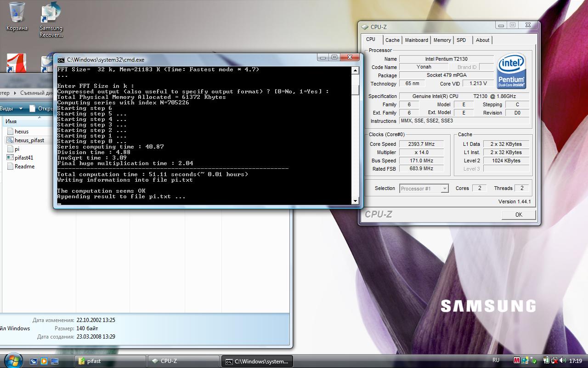Open the Processor #1 selection dropdown
588x368 pixels.
[x=424, y=189]
